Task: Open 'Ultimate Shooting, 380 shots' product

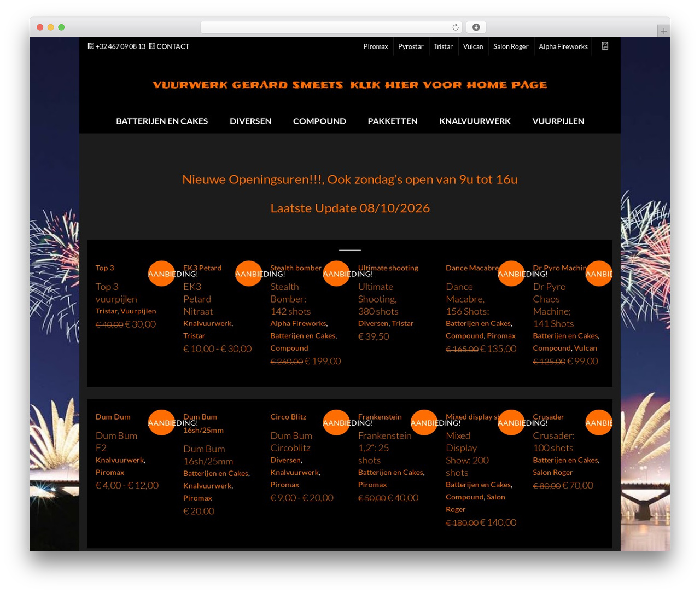Action: point(378,299)
